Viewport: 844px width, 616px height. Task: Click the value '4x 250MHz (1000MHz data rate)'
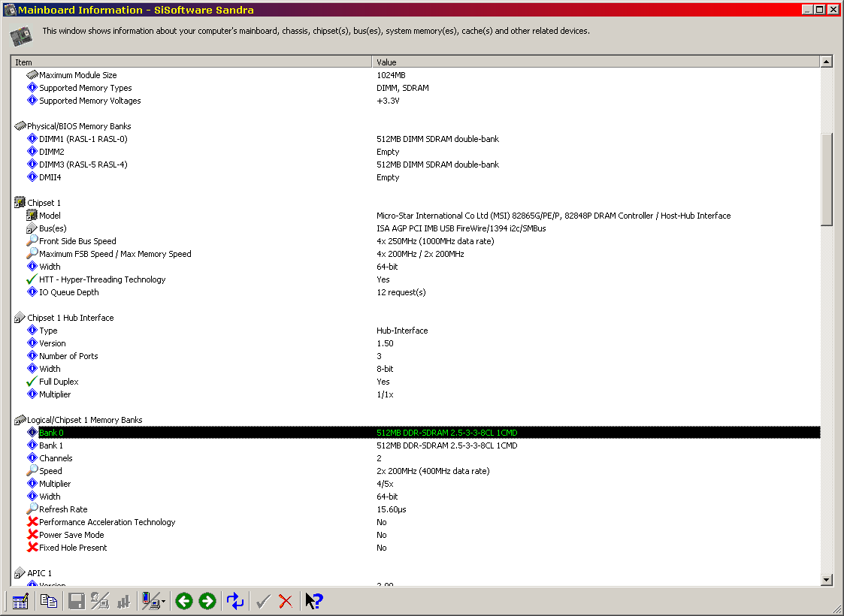pos(435,241)
